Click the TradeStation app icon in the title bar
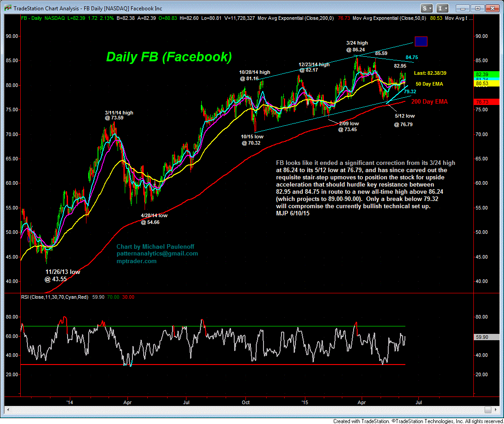Viewport: 504px width, 424px height. pyautogui.click(x=8, y=8)
